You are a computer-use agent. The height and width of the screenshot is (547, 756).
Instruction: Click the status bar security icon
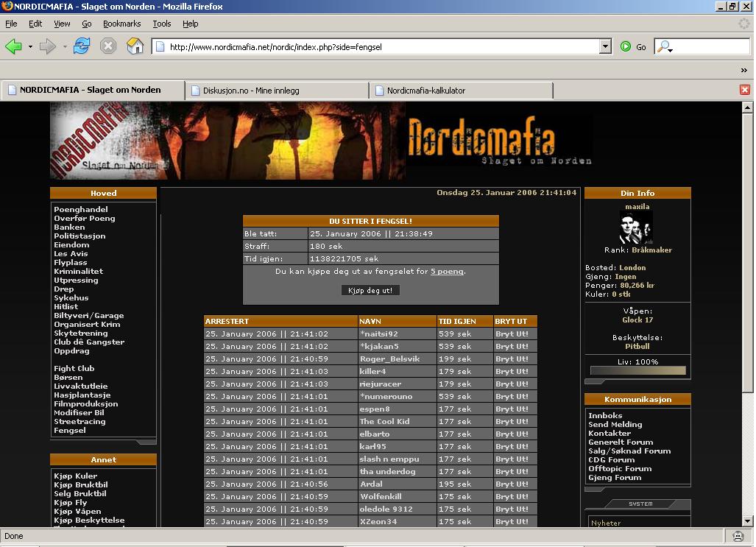738,536
